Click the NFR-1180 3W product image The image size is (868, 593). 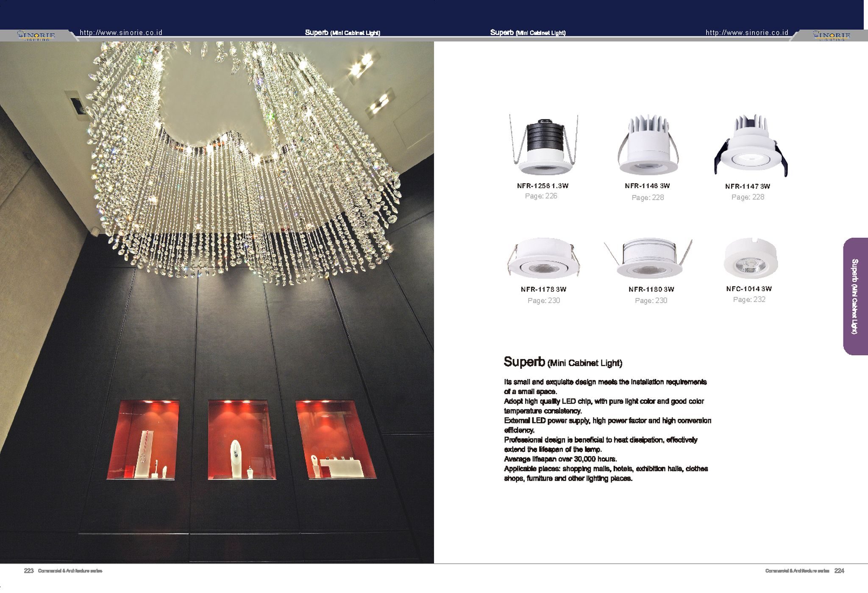(648, 259)
